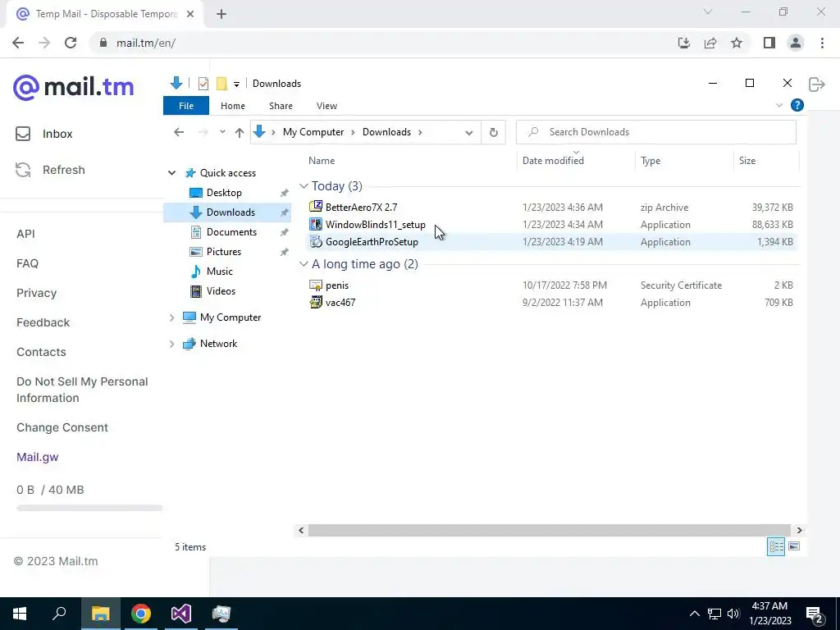The height and width of the screenshot is (630, 840).
Task: Open the Feedback link
Action: (x=43, y=322)
